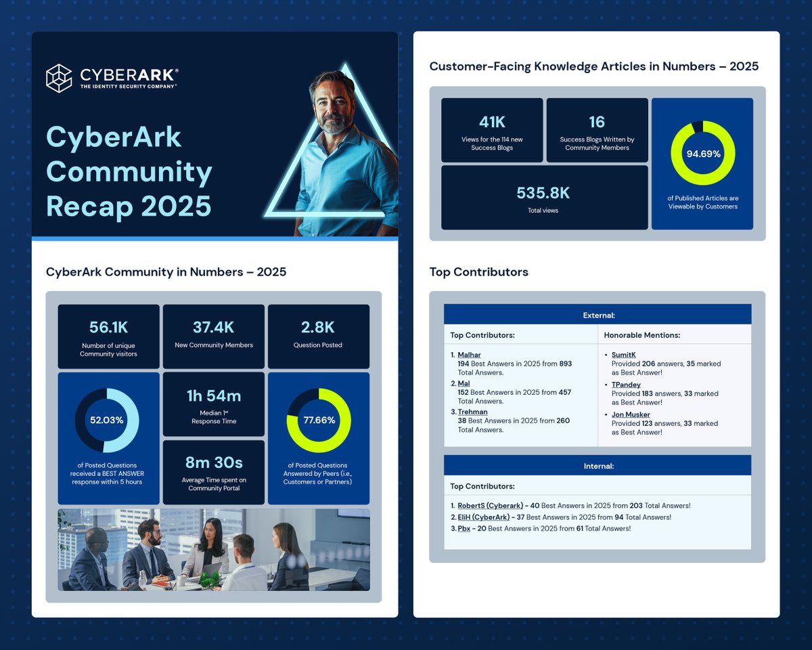Click the 77.66% donut chart

(x=319, y=420)
